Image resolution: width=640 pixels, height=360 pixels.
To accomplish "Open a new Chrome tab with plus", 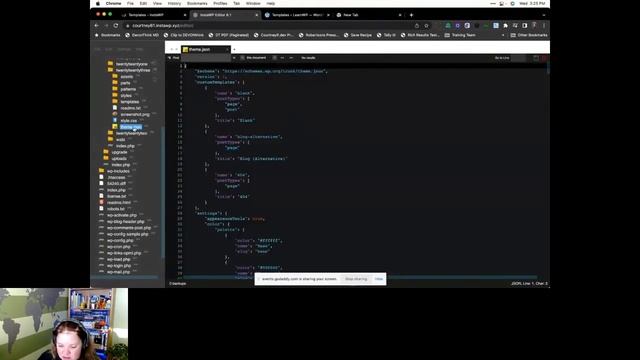I will (411, 15).
